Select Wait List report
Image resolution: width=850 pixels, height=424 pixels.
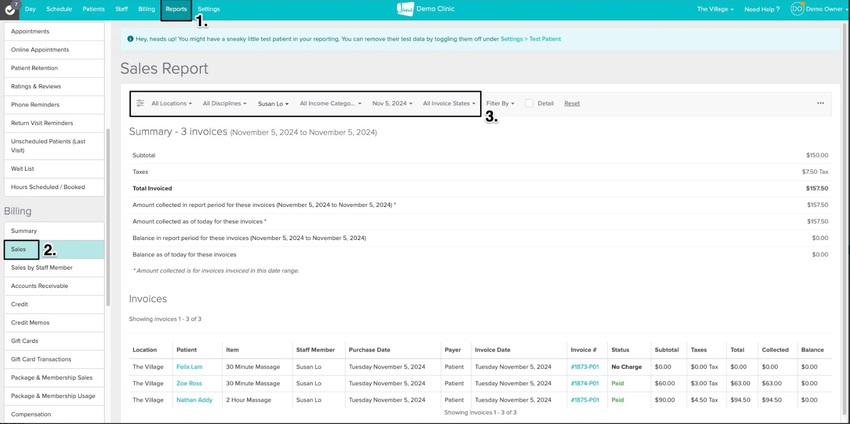point(54,169)
